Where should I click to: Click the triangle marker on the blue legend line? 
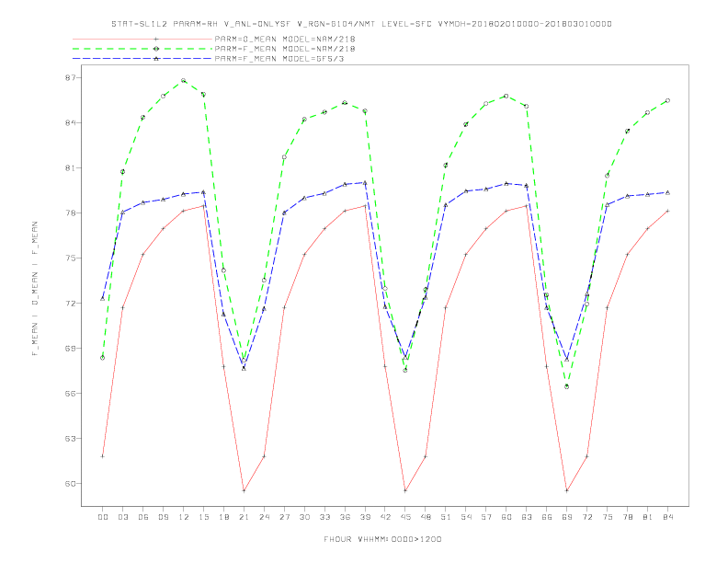(156, 59)
